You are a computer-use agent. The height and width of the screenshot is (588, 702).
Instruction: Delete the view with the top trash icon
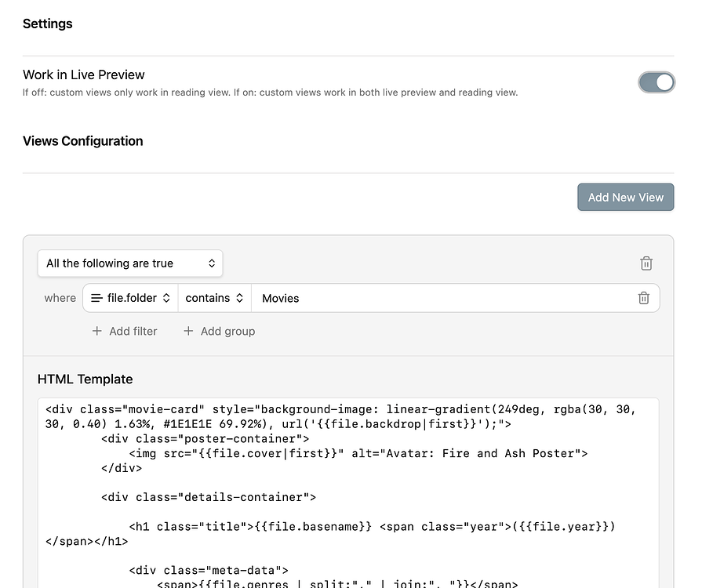click(x=646, y=263)
